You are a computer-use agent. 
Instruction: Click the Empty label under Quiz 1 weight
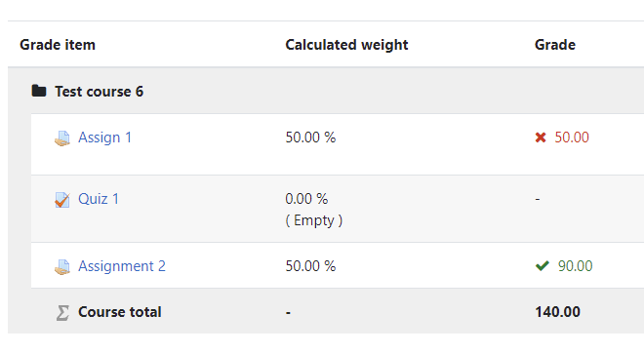pyautogui.click(x=314, y=220)
